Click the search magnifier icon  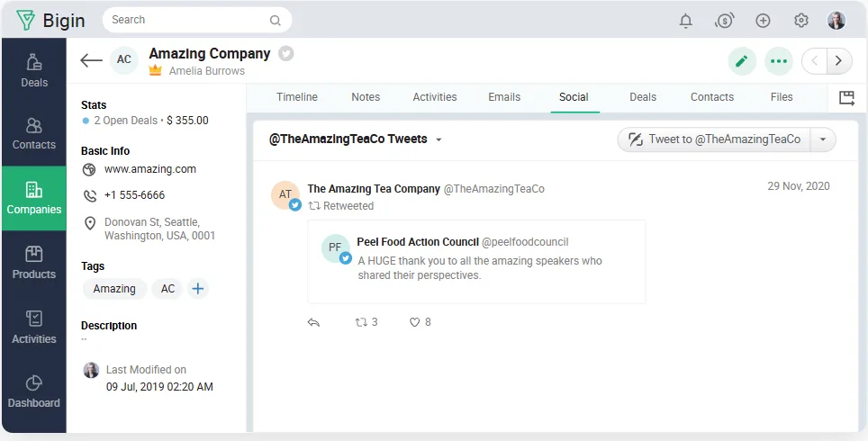275,21
